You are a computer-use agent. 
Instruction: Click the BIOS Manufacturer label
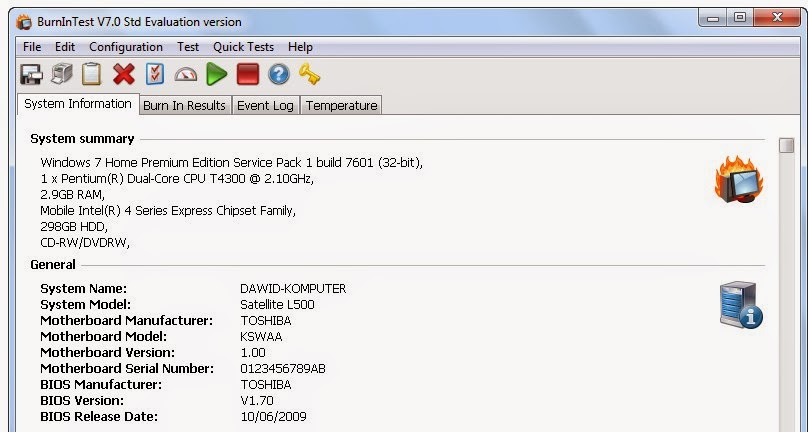[101, 385]
